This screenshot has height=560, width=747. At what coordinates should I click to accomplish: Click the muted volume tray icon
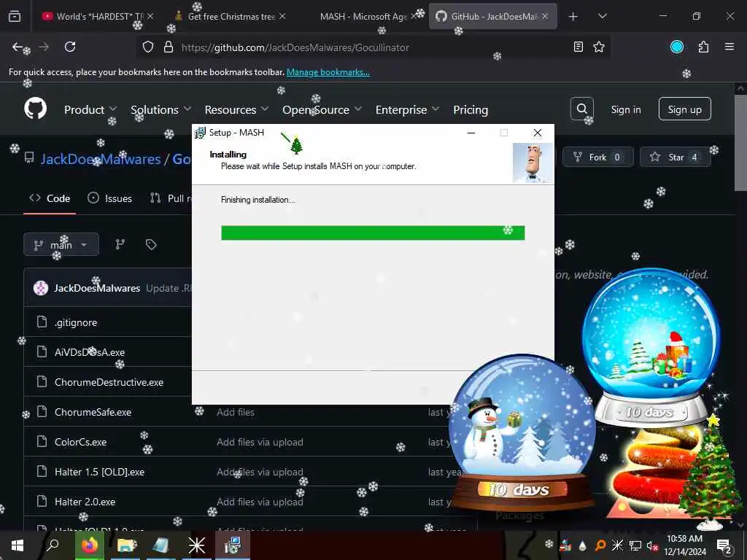coord(652,545)
